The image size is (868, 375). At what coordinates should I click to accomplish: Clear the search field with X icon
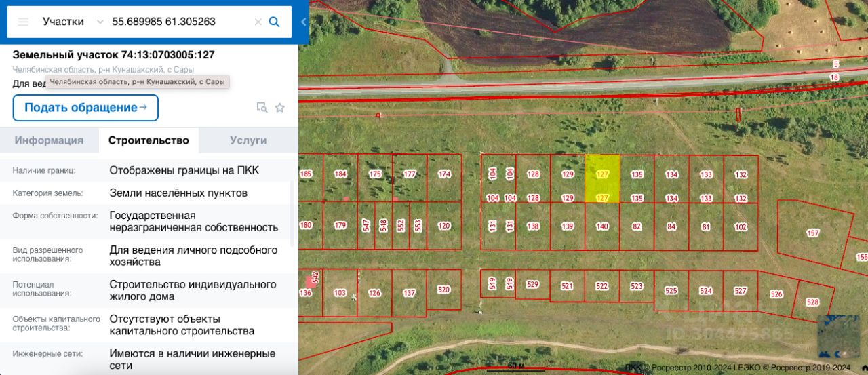coord(258,22)
